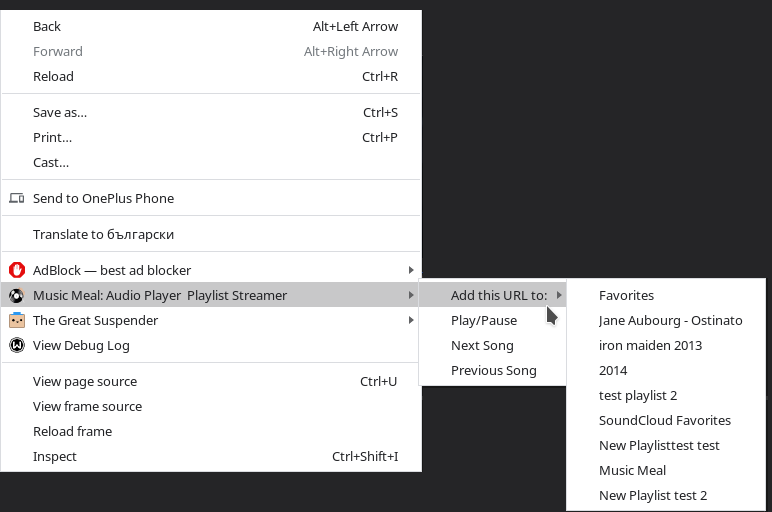Click the Ctrl+S shortcut text
The height and width of the screenshot is (512, 772).
pos(380,112)
